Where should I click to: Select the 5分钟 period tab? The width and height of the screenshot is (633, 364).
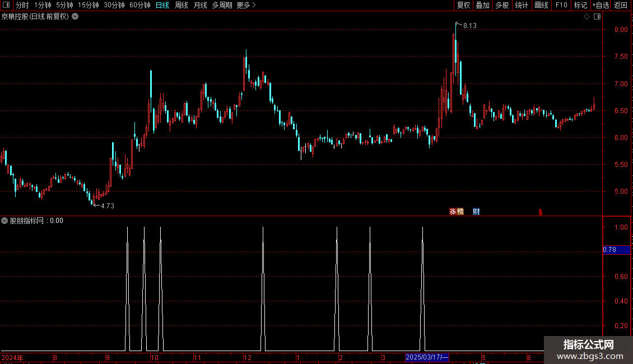click(x=64, y=5)
